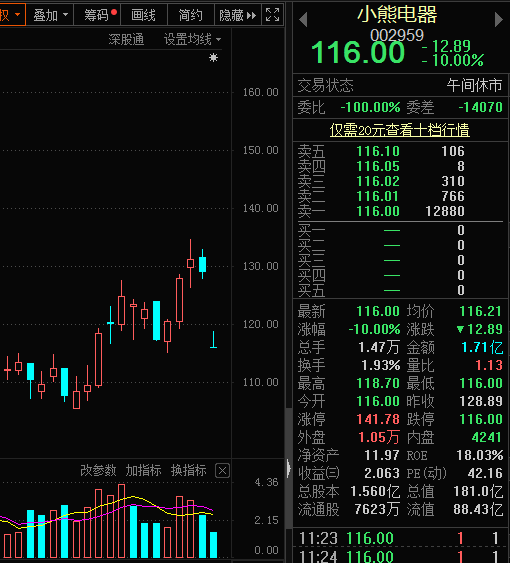Viewport: 510px width, 563px height.
Task: Select the 画线 drawing tool
Action: click(144, 15)
